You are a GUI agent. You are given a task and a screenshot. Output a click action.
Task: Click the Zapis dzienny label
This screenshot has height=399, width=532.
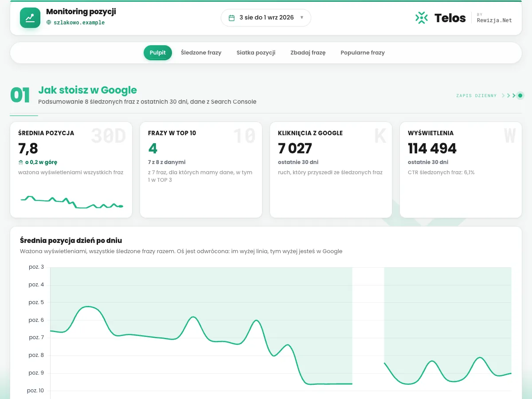477,96
